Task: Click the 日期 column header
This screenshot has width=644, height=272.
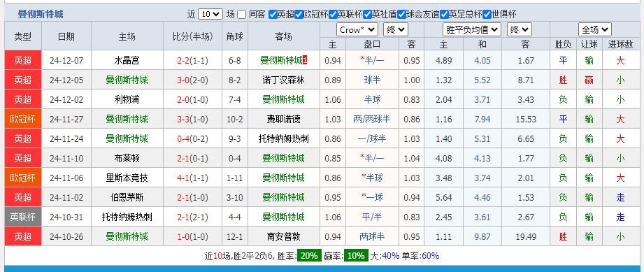Action: (x=66, y=36)
